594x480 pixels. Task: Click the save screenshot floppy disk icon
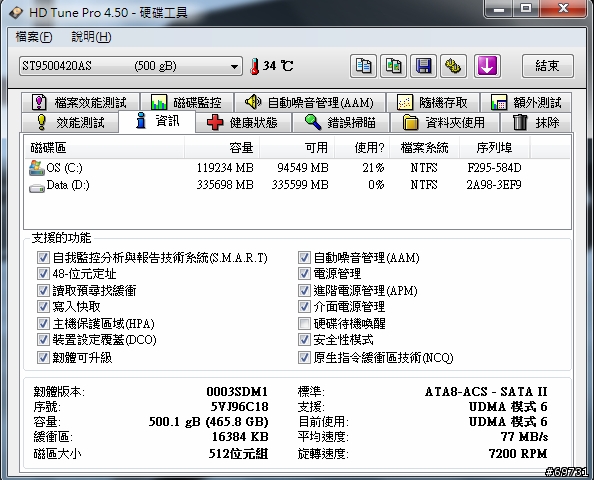tap(423, 66)
